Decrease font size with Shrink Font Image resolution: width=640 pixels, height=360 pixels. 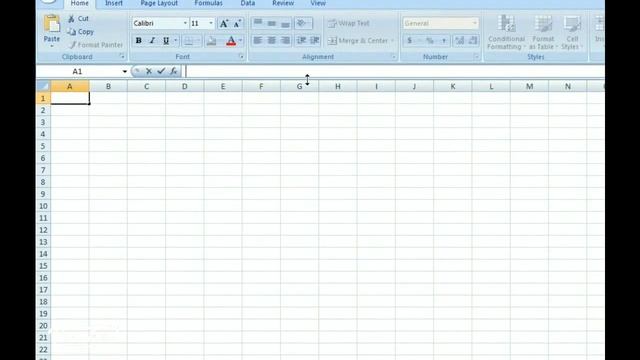click(237, 24)
